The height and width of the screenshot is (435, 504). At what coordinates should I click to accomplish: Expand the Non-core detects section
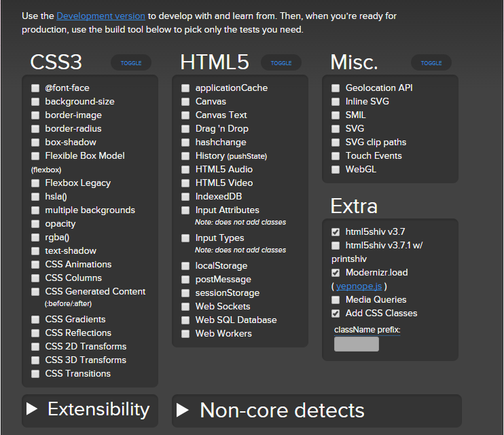tap(317, 411)
